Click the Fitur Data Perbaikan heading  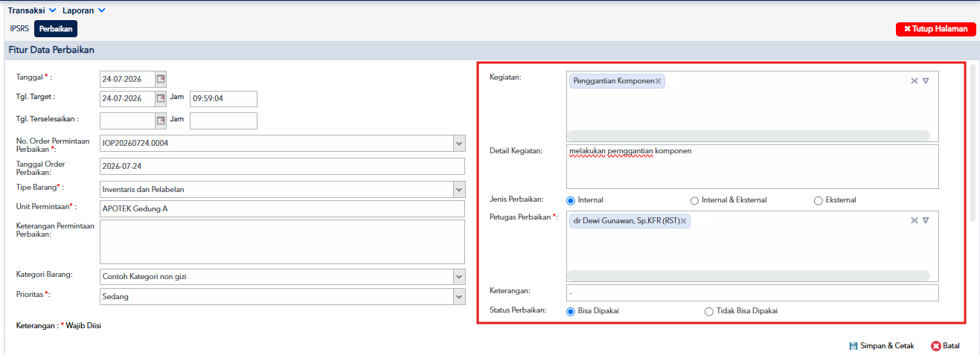tap(51, 51)
